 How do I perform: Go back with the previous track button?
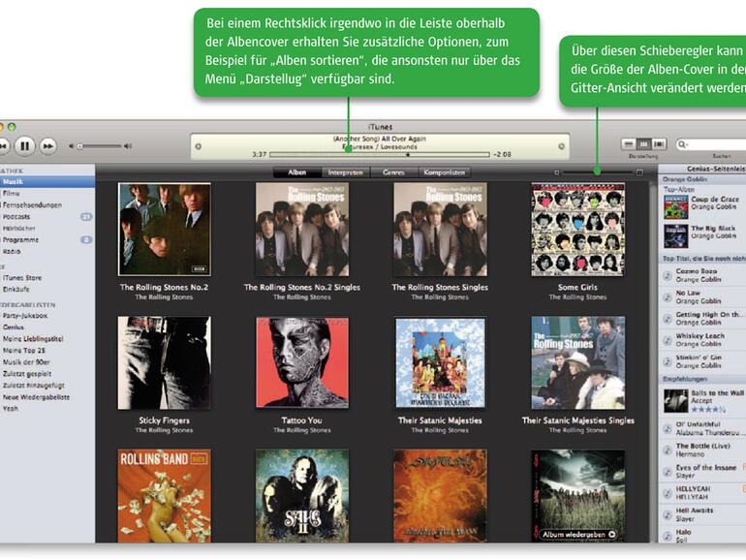click(3, 146)
